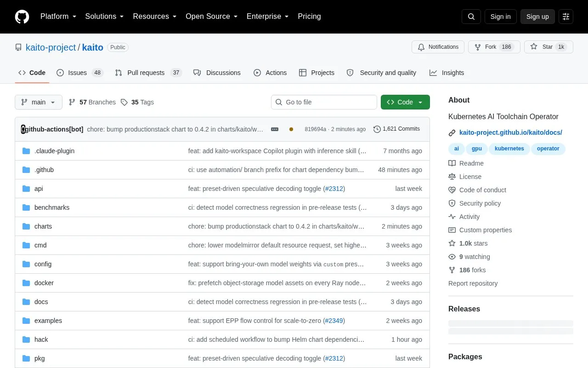
Task: Expand the main branch selector
Action: pos(39,102)
